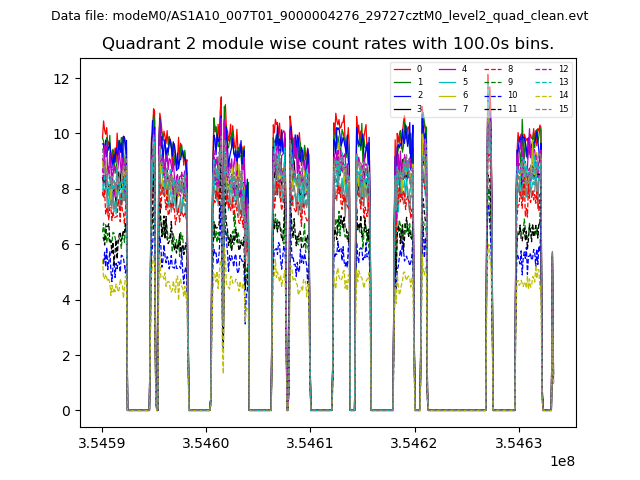Select the cyan dashed legend entry 13

[543, 82]
